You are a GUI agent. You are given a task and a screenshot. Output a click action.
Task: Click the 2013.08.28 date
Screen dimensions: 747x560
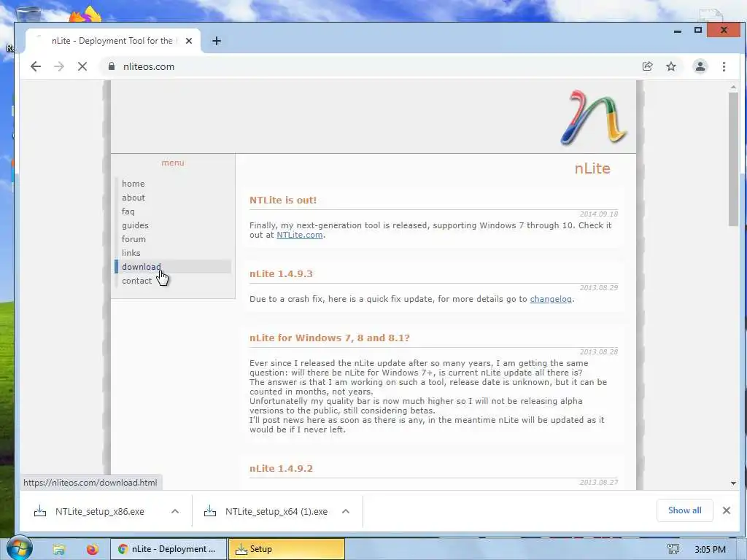[x=599, y=352]
